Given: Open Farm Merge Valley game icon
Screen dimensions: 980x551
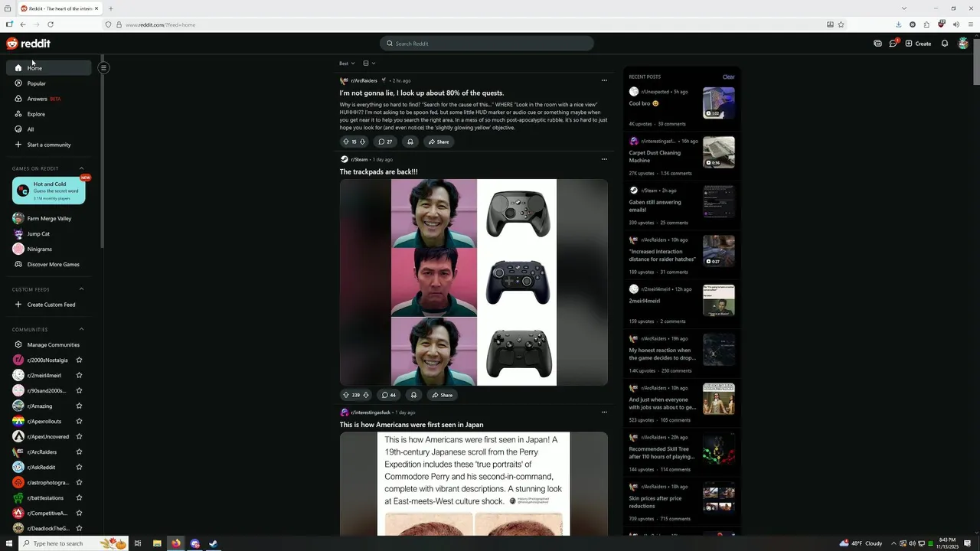Looking at the screenshot, I should pos(18,218).
